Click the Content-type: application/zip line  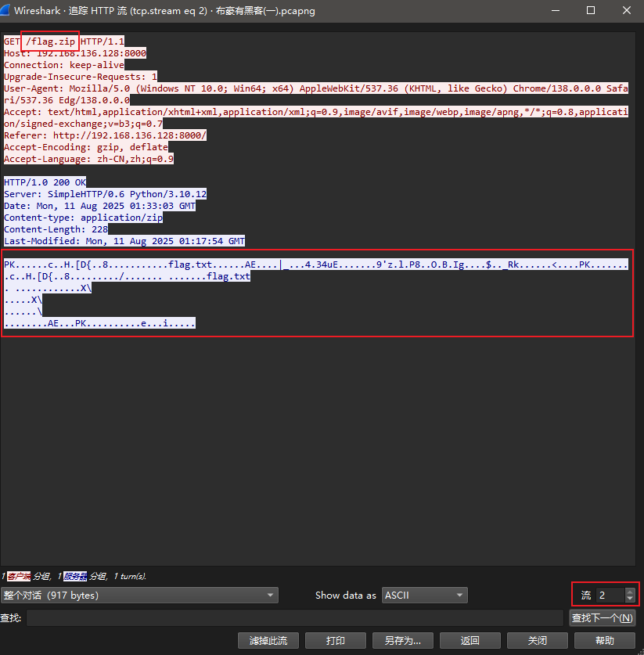tap(84, 218)
